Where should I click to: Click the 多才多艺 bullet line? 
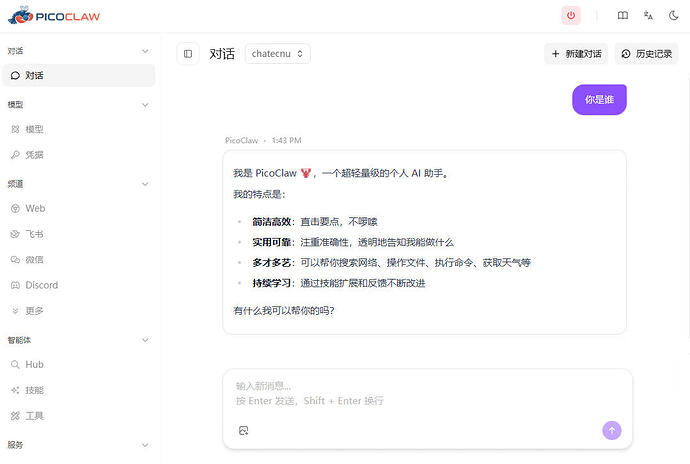[392, 263]
